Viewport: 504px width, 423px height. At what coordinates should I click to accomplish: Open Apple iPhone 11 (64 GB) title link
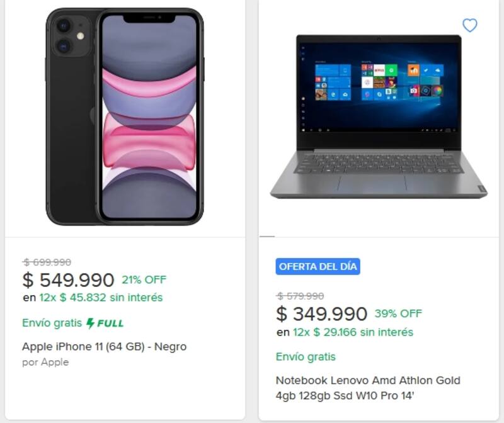104,346
